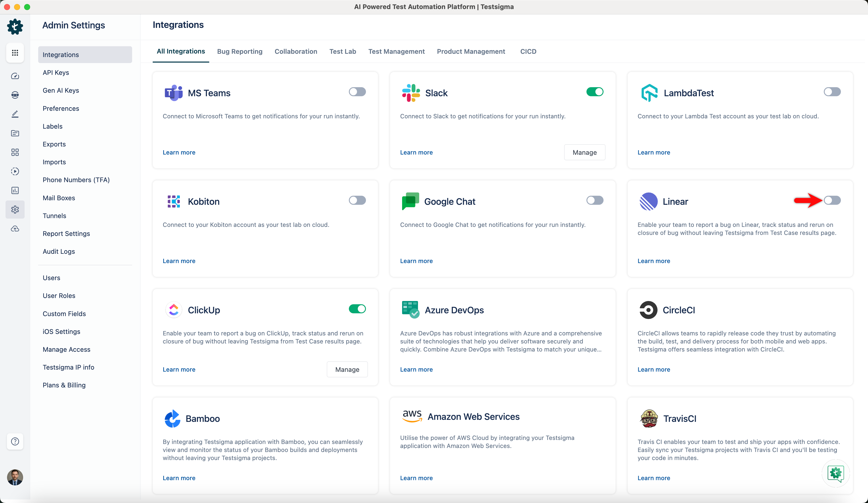The height and width of the screenshot is (503, 868).
Task: Open Learn more under Azure DevOps
Action: click(x=416, y=369)
